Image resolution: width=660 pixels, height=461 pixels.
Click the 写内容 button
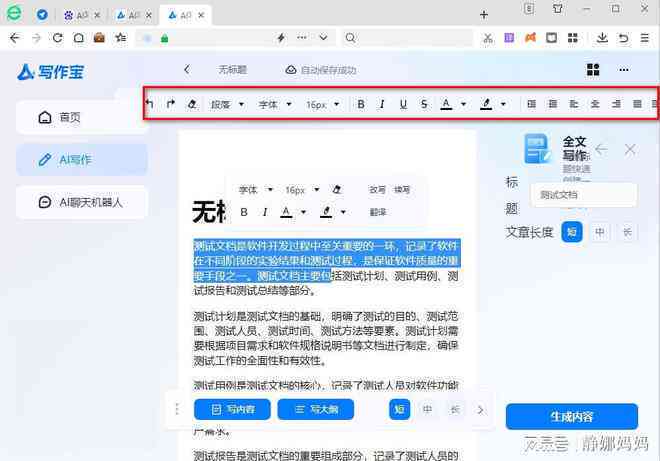pyautogui.click(x=232, y=409)
